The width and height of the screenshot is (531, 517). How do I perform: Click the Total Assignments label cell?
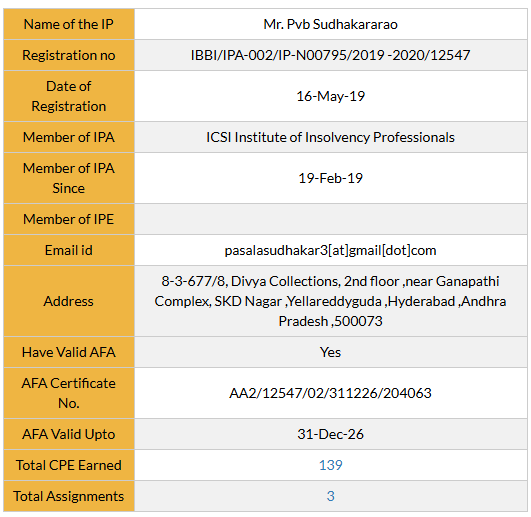coord(69,496)
